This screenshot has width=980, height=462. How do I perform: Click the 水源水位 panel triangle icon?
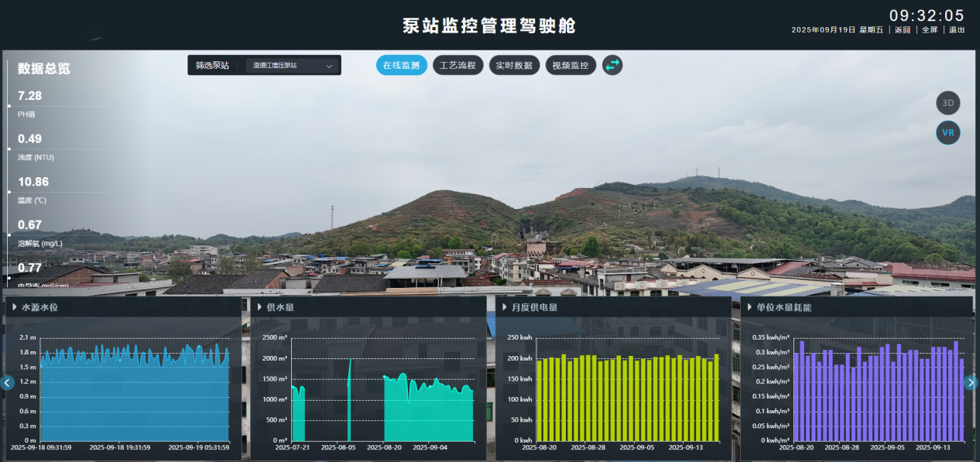click(x=15, y=307)
